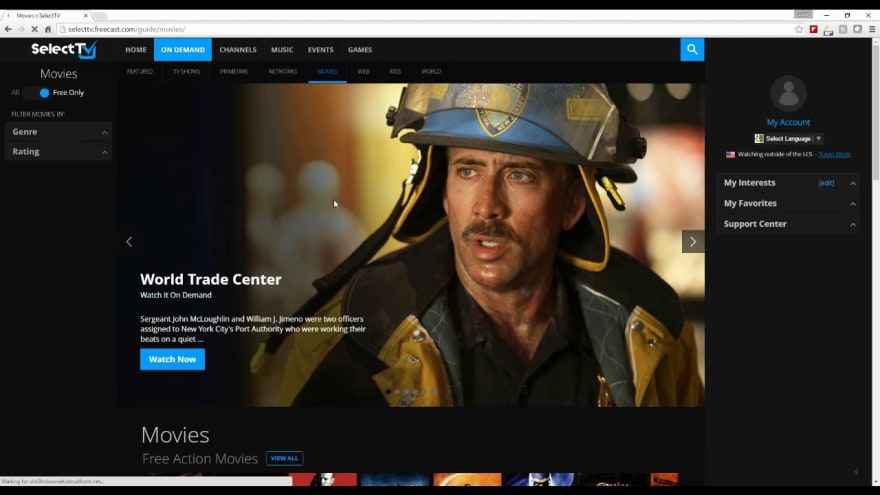Click the browser home icon
Viewport: 880px width, 495px height.
48,29
